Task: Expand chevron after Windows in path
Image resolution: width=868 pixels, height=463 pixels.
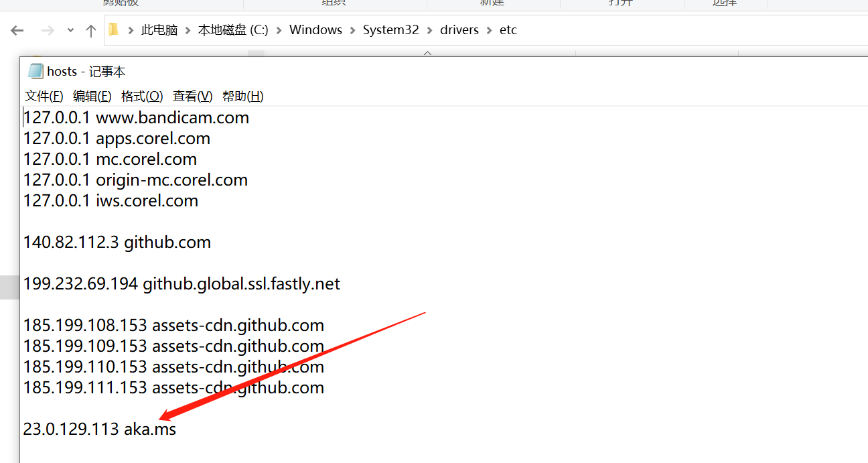Action: pyautogui.click(x=352, y=30)
